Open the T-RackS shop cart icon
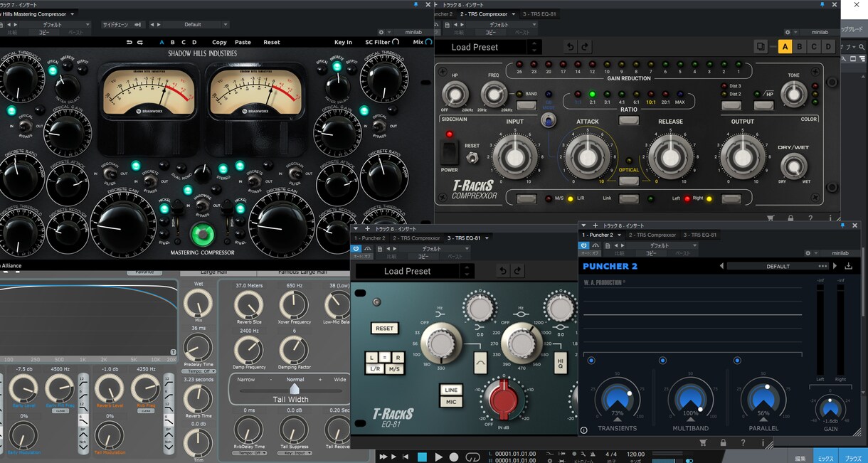This screenshot has height=463, width=868. tap(703, 442)
